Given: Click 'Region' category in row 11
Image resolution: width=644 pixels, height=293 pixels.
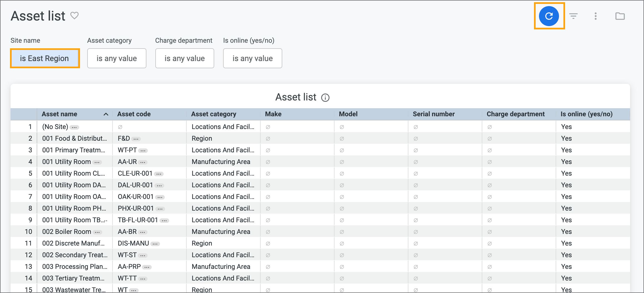Looking at the screenshot, I should tap(202, 243).
